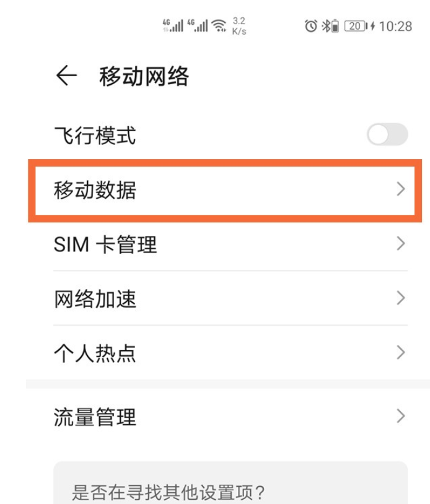This screenshot has height=504, width=430.
Task: Tap the second 4G signal strength icon
Action: click(198, 25)
